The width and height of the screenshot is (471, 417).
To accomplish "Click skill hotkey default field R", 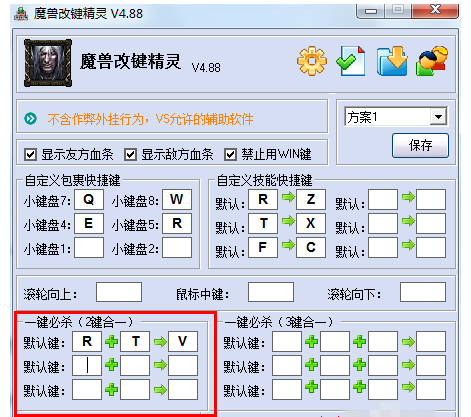I will (263, 199).
